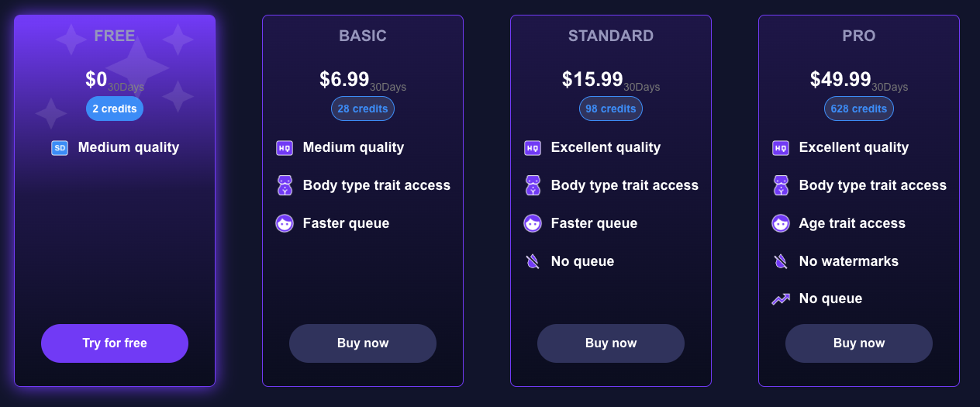Select the 2 credits badge
The width and height of the screenshot is (980, 407).
(115, 109)
